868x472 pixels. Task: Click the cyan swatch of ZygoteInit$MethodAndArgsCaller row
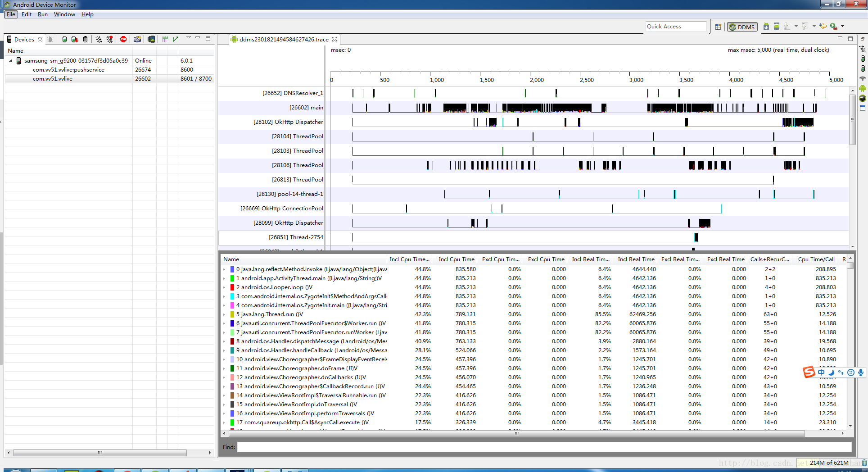(x=232, y=296)
